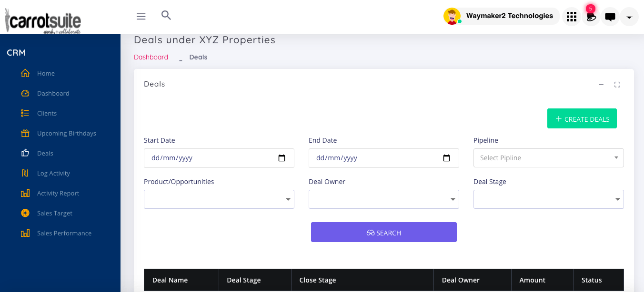This screenshot has height=292, width=644.
Task: Click the Log Activity icon in sidebar
Action: click(x=25, y=173)
